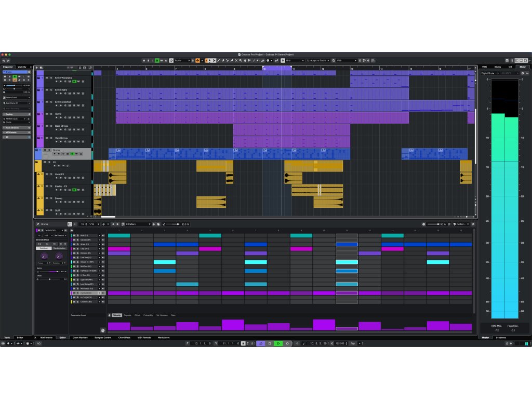
Task: Open the Sampler Control tab
Action: point(103,338)
